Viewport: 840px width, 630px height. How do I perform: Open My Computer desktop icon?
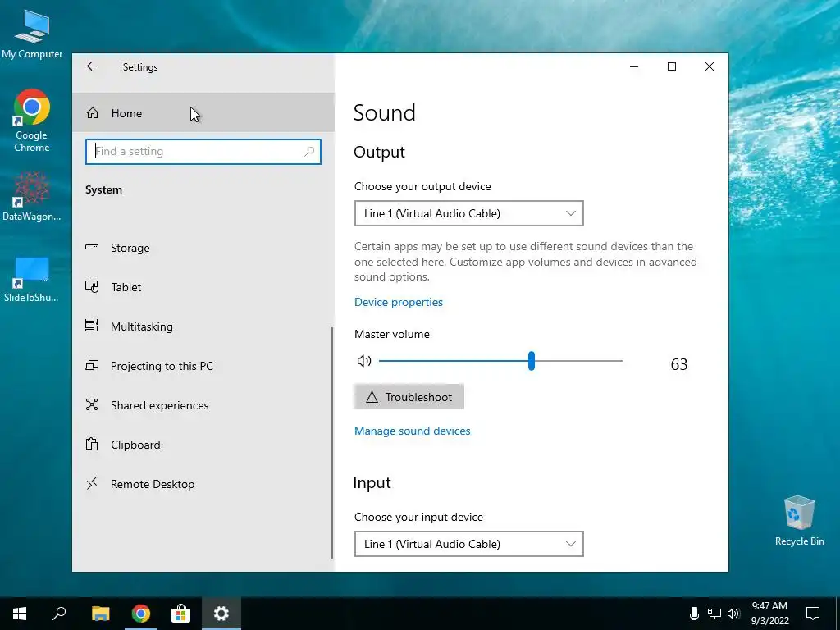tap(32, 34)
